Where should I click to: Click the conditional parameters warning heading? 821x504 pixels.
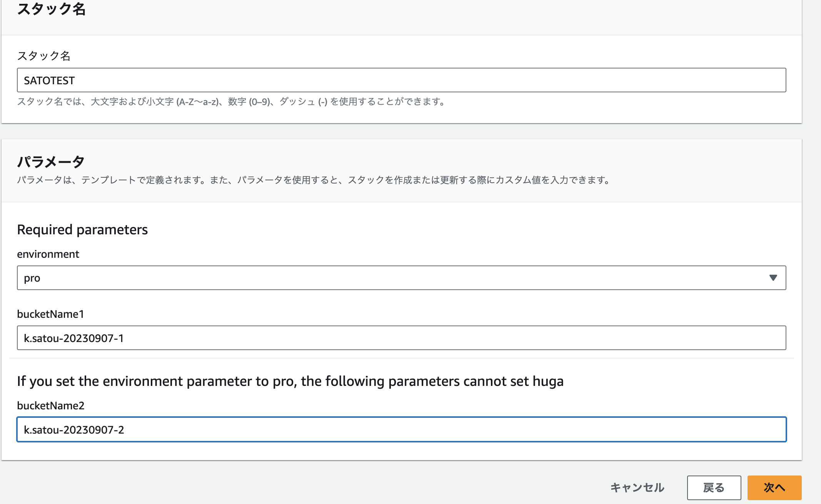tap(290, 381)
